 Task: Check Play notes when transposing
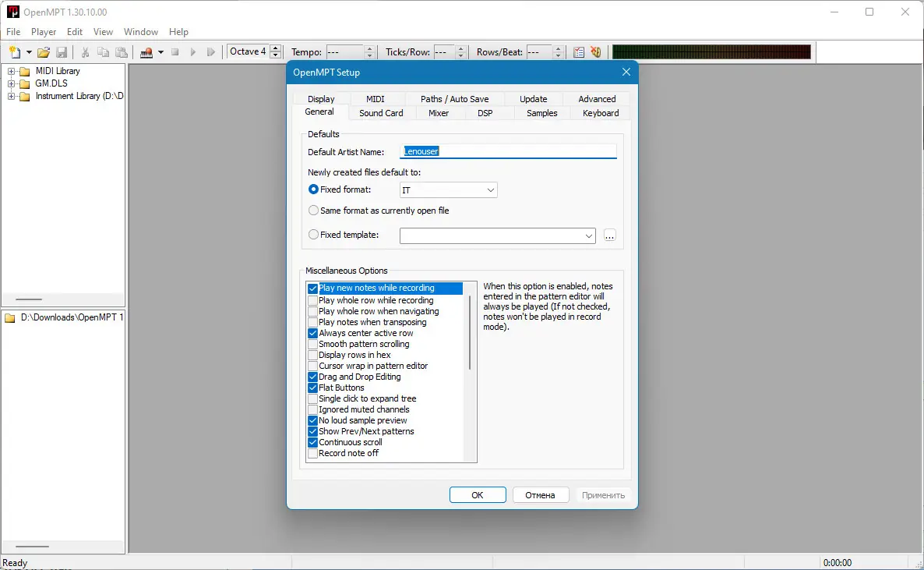click(x=313, y=322)
